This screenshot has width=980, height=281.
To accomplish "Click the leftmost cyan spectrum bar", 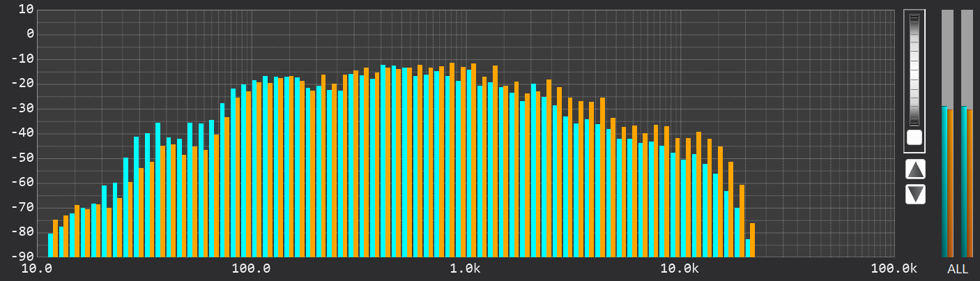I will pyautogui.click(x=50, y=245).
